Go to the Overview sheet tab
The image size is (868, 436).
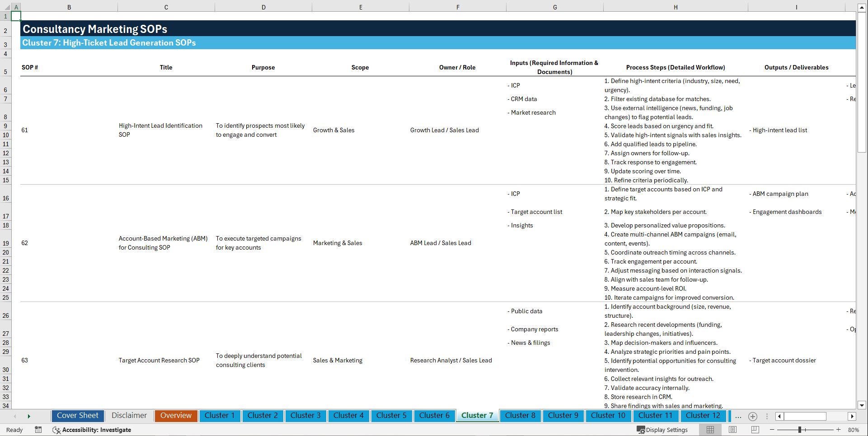176,416
